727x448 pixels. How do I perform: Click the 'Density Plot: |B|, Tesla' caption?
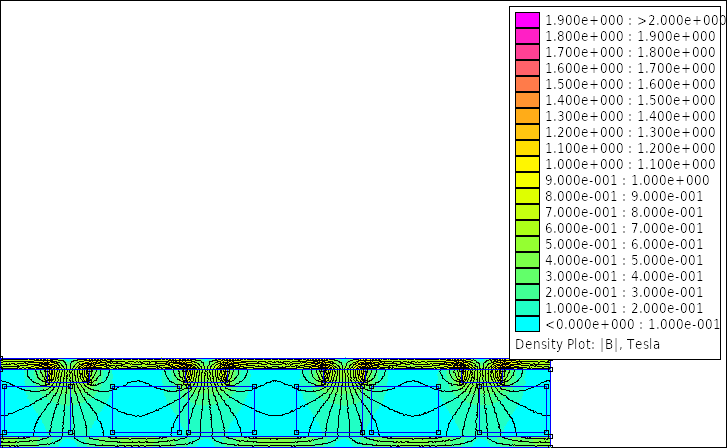[587, 344]
